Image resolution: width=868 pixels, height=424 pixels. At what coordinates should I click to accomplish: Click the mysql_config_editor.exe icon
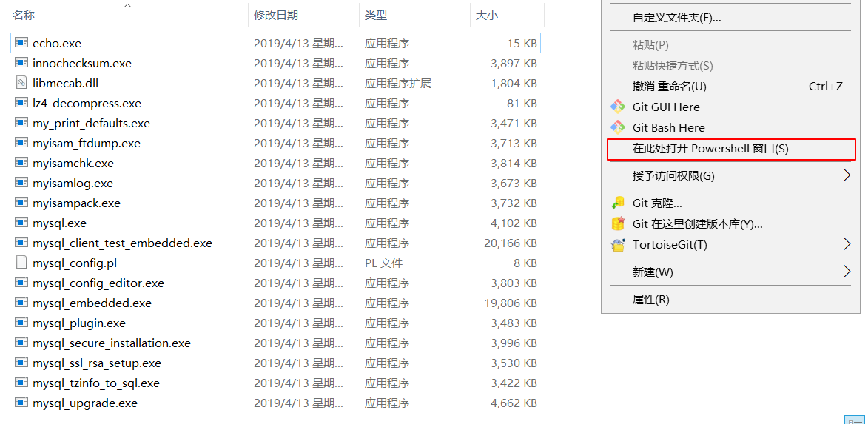tap(21, 283)
